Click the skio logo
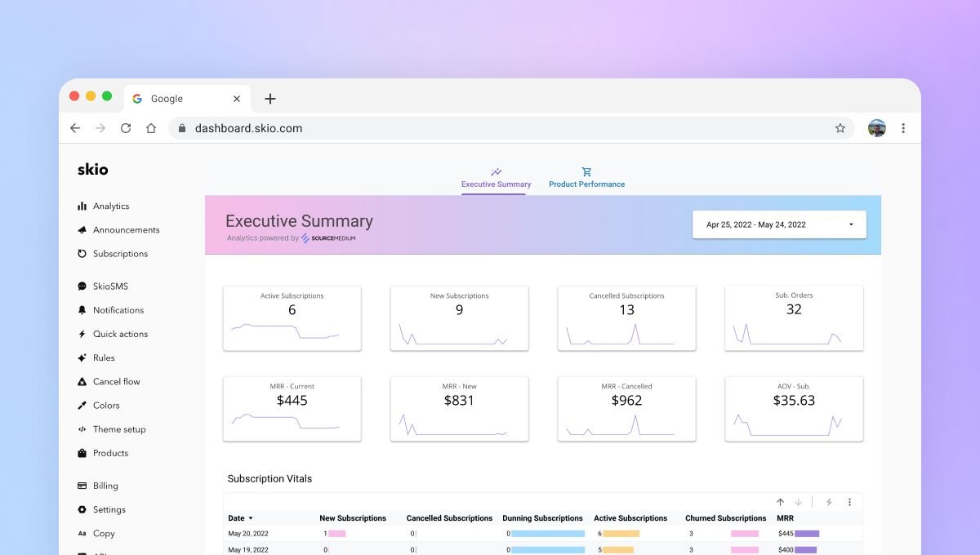 [92, 170]
